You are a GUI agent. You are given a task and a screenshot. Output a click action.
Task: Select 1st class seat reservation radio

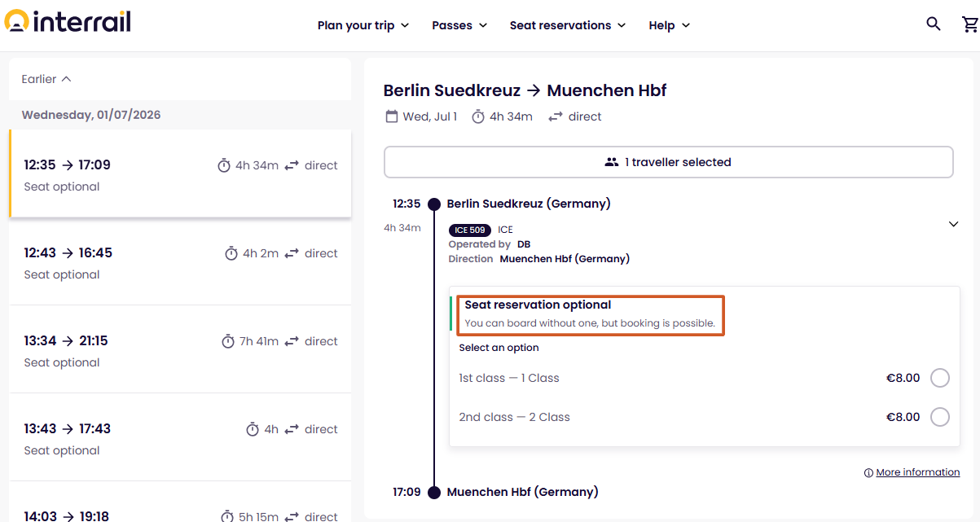point(940,378)
